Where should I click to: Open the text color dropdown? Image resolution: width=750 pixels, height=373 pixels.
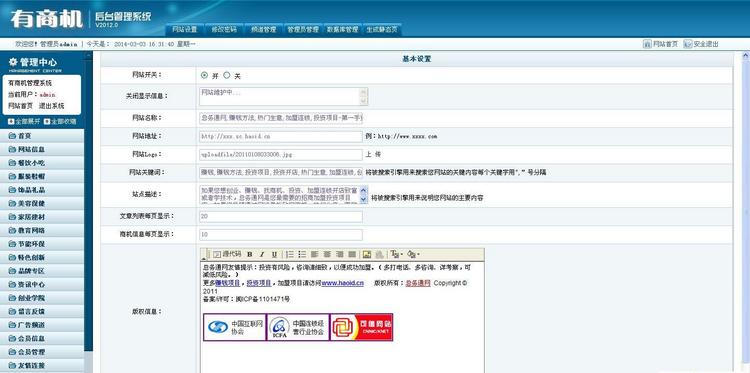point(397,254)
